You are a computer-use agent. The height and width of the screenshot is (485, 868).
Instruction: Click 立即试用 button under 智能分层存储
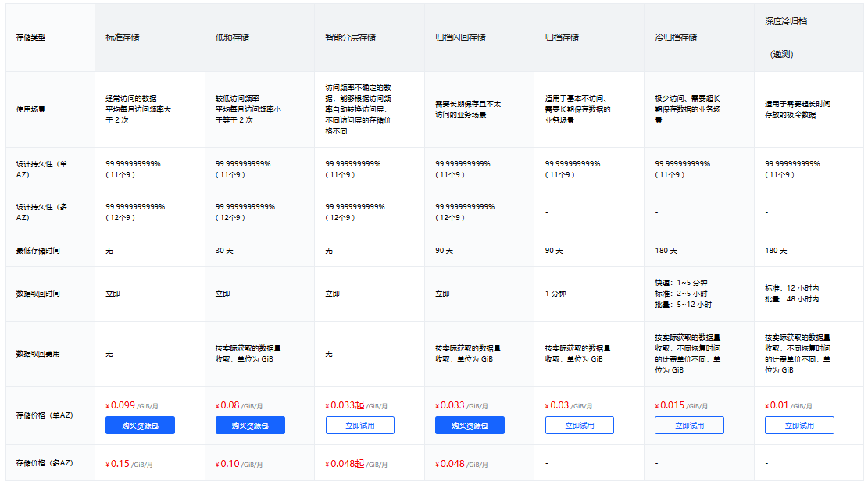coord(360,425)
